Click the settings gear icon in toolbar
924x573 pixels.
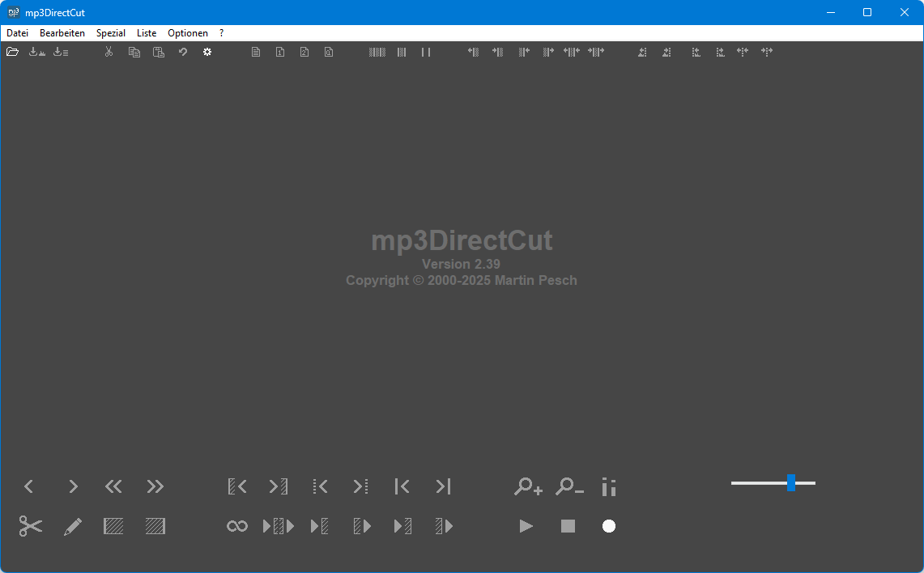pyautogui.click(x=207, y=52)
